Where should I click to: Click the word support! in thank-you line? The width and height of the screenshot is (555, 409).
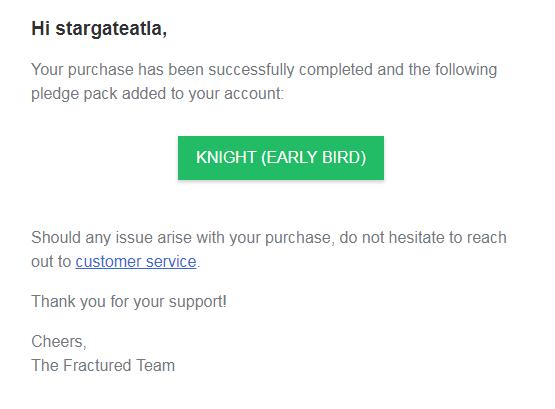tap(198, 302)
